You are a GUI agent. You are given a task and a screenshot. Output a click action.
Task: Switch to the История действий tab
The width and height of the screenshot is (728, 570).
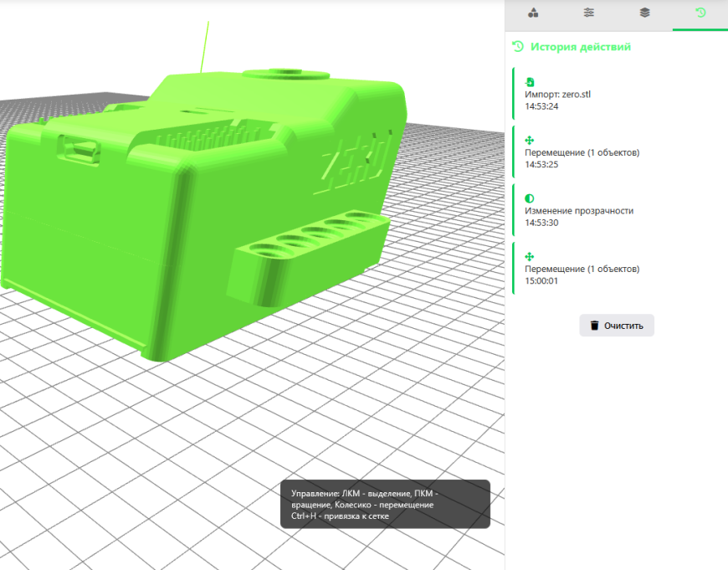[x=700, y=13]
